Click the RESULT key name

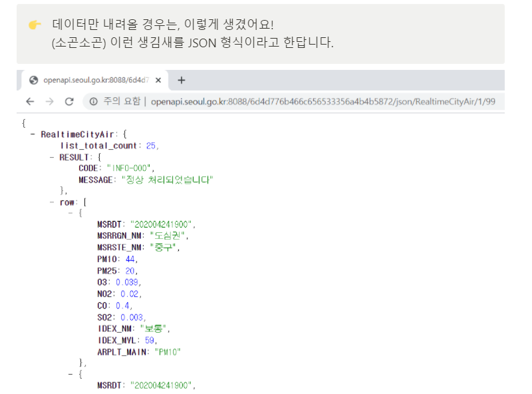point(74,157)
